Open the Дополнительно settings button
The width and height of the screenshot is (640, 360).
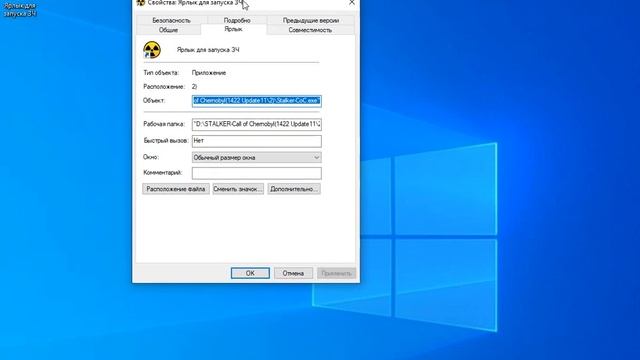294,189
